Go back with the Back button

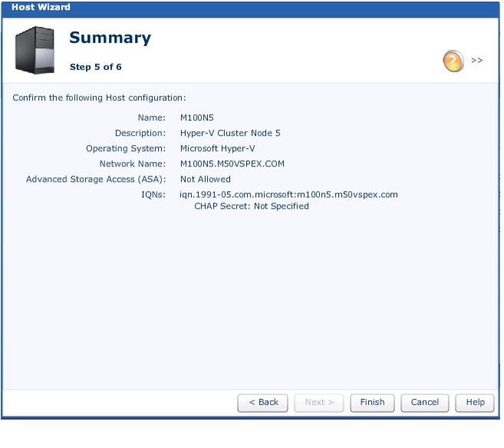pos(262,403)
